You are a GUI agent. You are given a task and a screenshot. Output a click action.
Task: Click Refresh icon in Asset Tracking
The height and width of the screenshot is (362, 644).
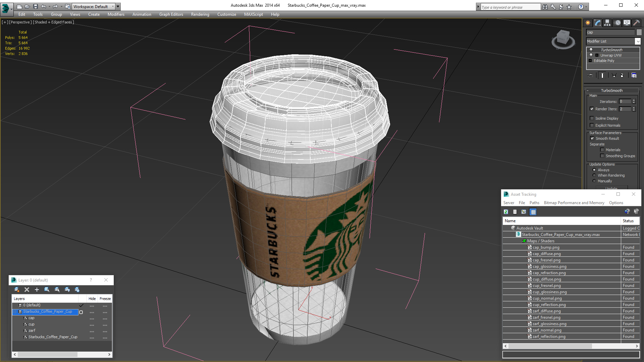(x=506, y=212)
